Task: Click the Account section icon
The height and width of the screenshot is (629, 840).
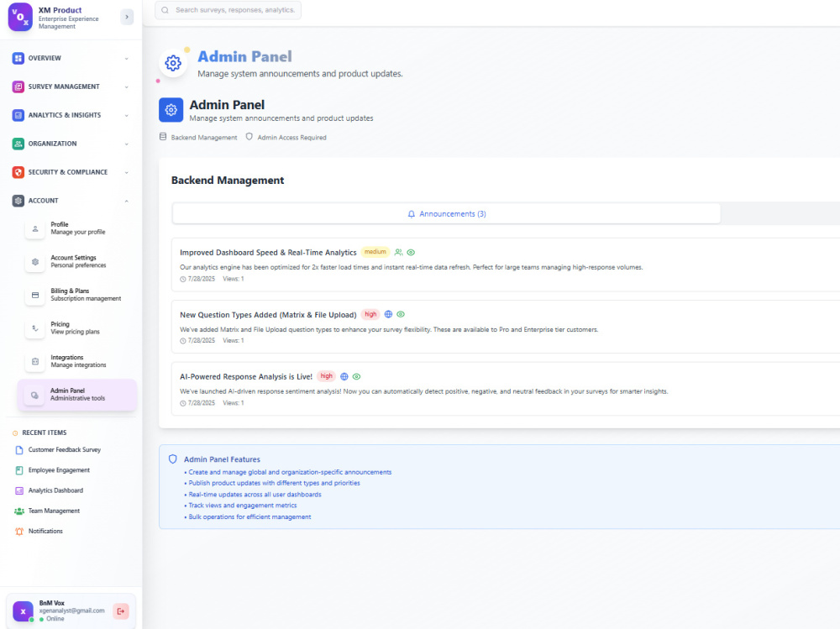Action: (x=18, y=201)
